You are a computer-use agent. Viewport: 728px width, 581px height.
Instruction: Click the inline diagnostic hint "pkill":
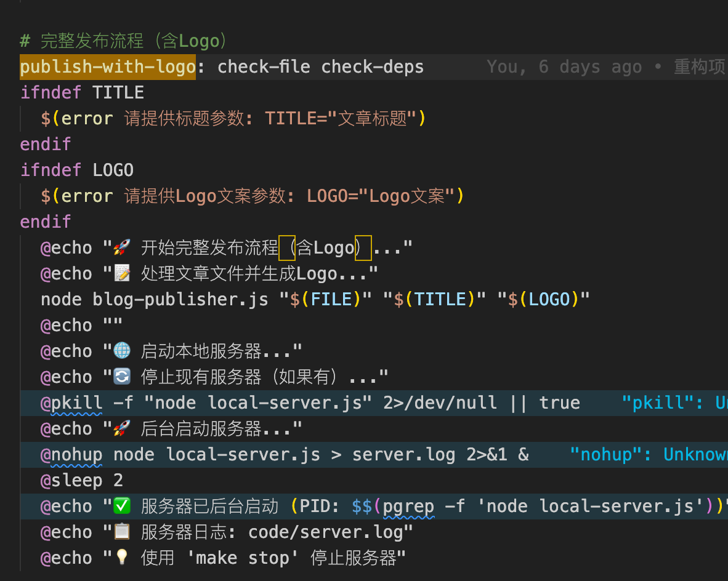[x=663, y=403]
